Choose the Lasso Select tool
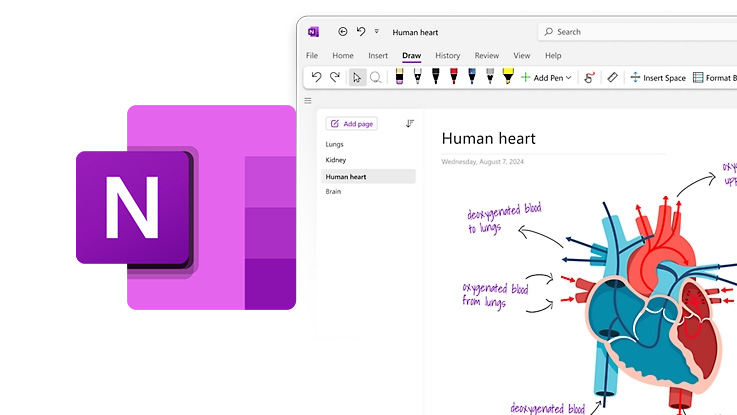The image size is (737, 415). coord(376,78)
